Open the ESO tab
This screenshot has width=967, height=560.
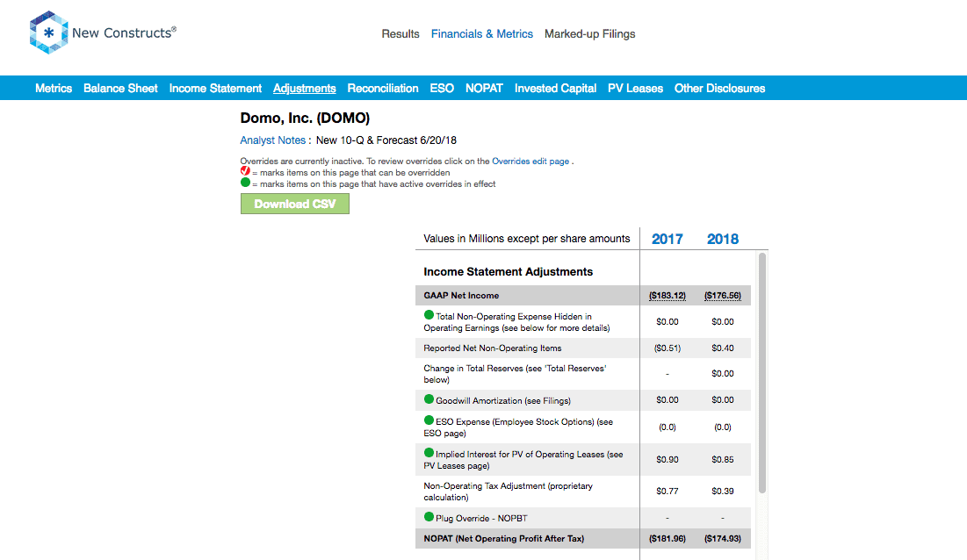pos(442,88)
